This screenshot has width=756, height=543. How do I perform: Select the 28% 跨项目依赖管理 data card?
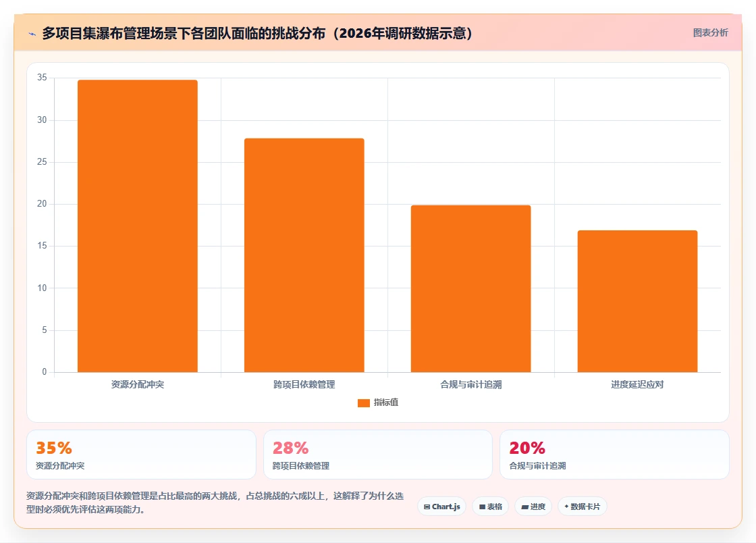point(377,455)
